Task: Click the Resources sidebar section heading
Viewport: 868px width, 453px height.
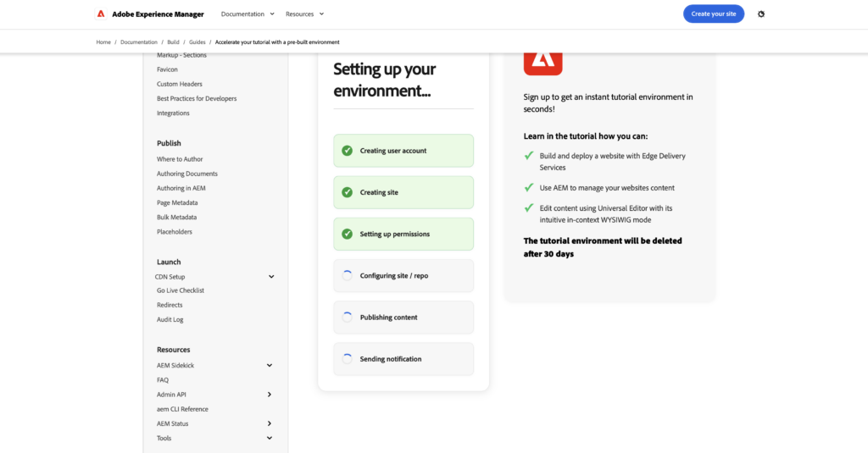Action: [173, 350]
